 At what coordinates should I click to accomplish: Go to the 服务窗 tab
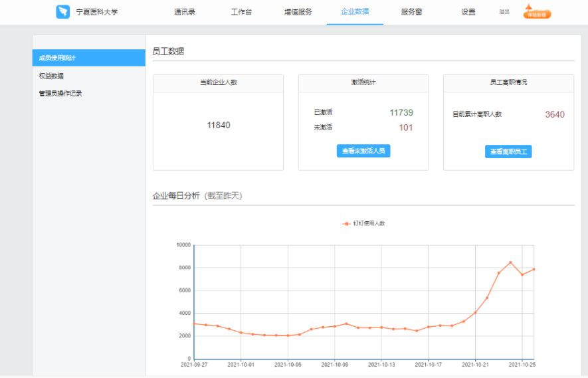coord(411,12)
